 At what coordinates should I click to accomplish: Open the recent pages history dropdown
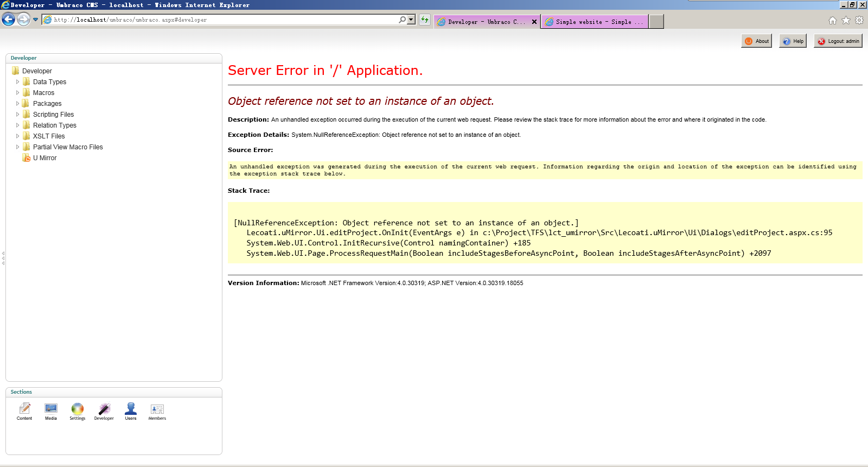[36, 20]
